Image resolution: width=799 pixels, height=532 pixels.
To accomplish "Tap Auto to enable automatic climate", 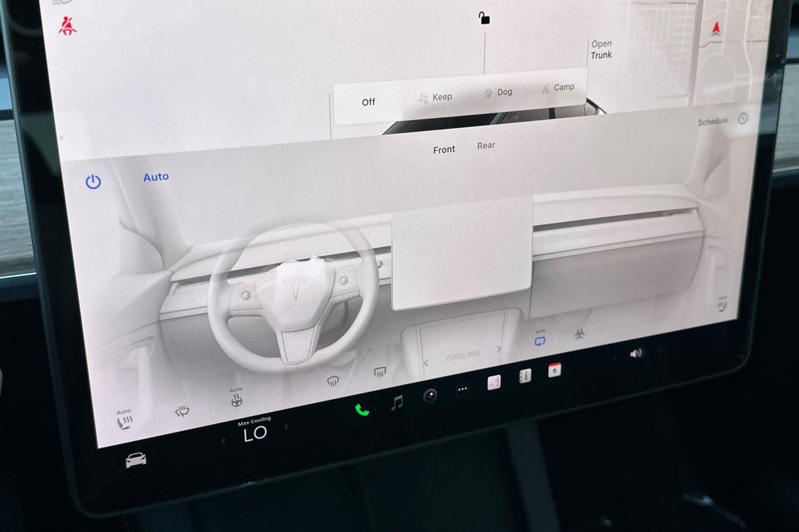I will [155, 176].
